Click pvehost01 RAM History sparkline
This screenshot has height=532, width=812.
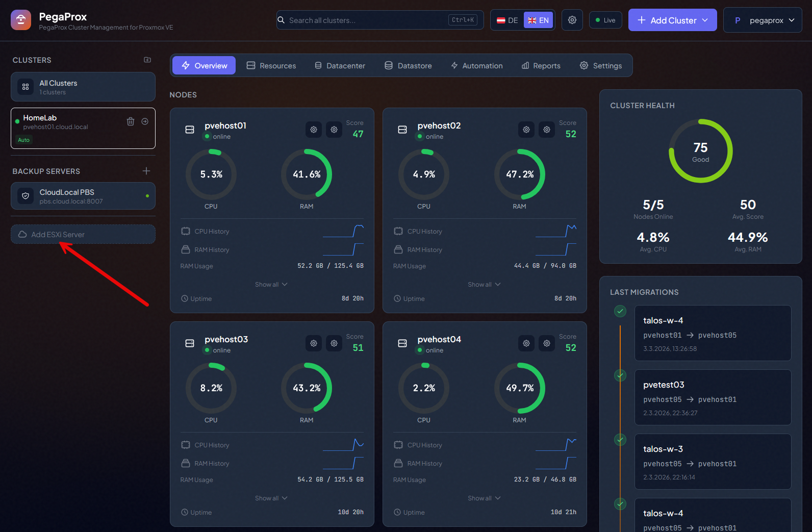click(343, 249)
